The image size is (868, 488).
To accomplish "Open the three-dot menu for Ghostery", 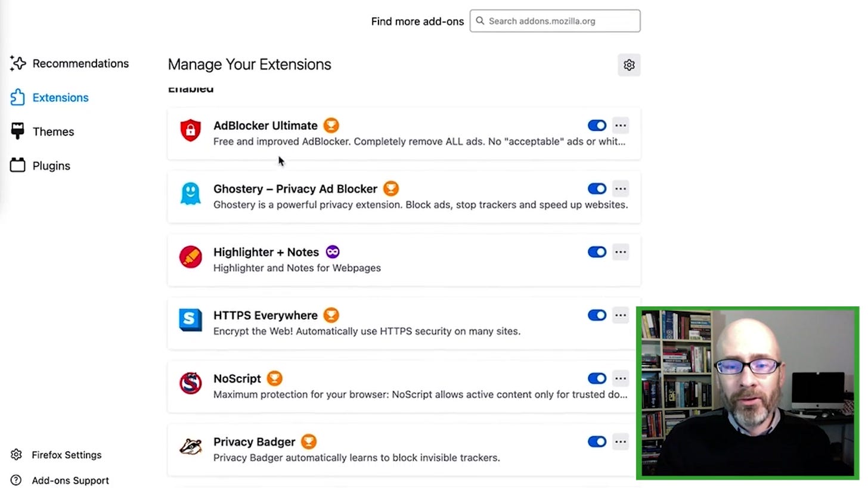I will [x=621, y=188].
